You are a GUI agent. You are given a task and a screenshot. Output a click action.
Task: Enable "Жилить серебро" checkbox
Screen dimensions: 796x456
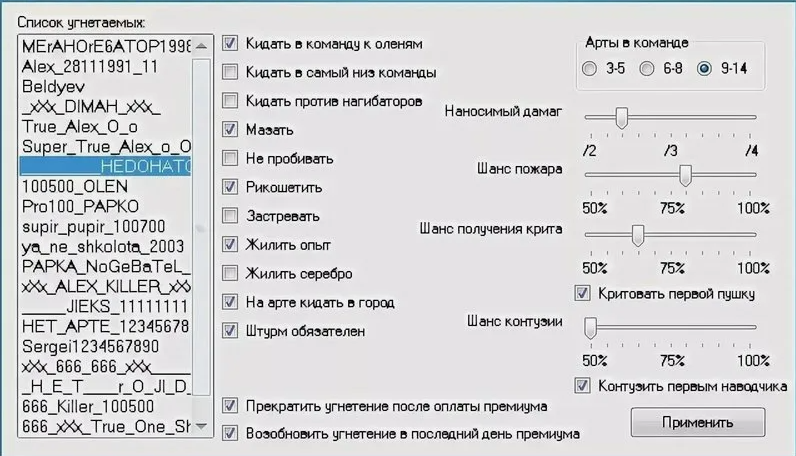coord(230,273)
